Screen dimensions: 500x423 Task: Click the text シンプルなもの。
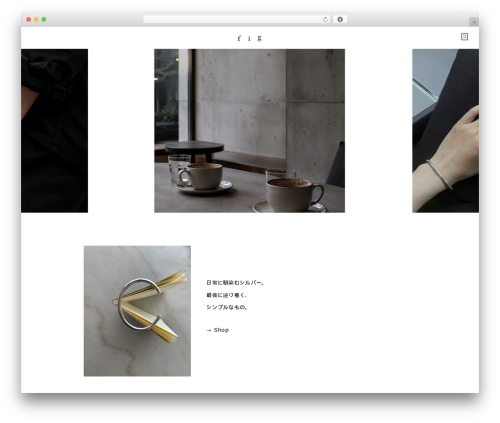click(x=227, y=307)
